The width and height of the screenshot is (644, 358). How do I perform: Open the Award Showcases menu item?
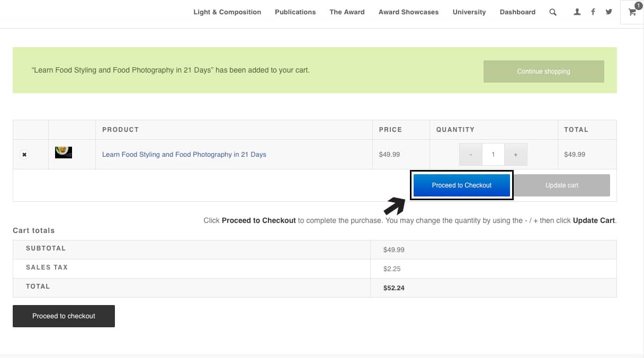tap(408, 12)
